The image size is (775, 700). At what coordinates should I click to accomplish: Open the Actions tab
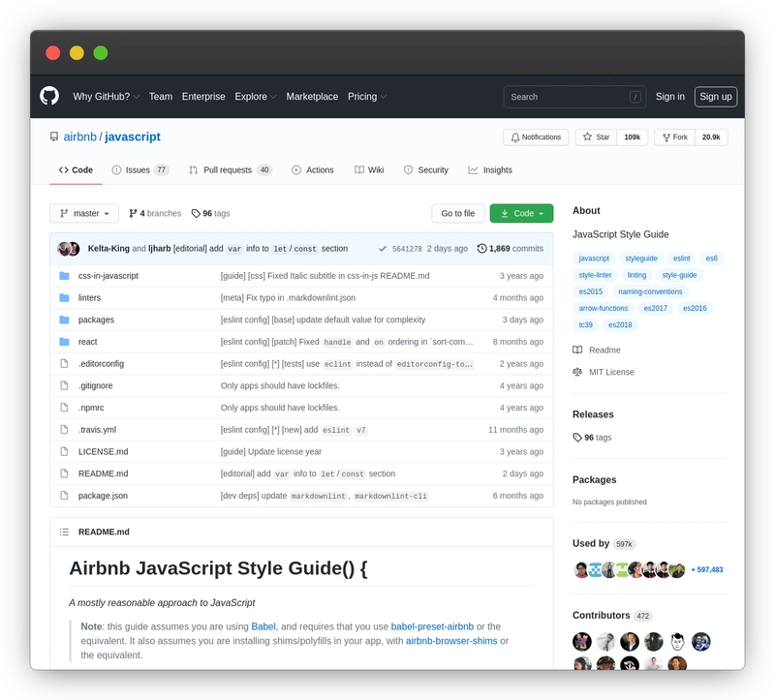312,170
